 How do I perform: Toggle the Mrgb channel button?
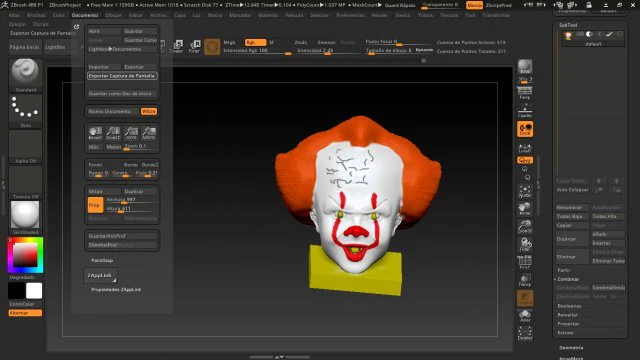[229, 42]
